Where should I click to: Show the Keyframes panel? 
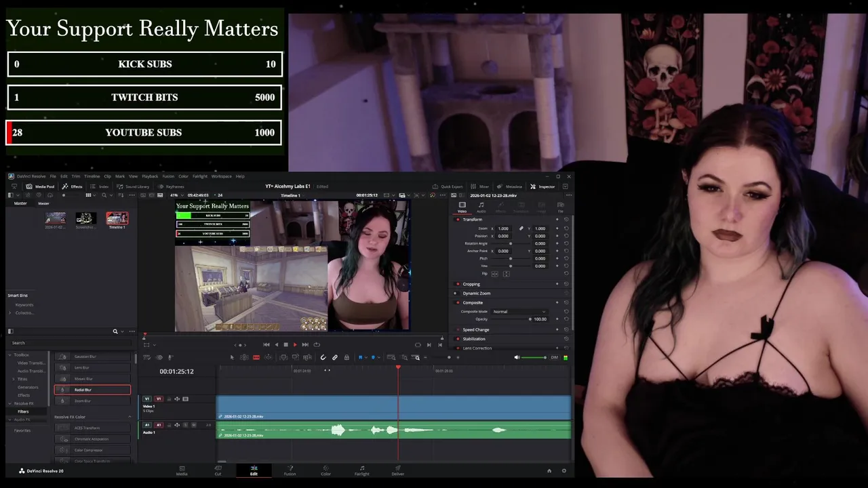171,186
